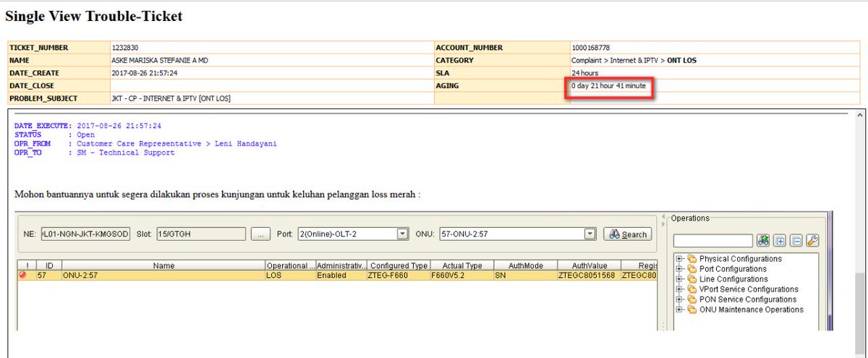Screen dimensions: 868x358
Task: Sort by the Name column header
Action: click(163, 265)
